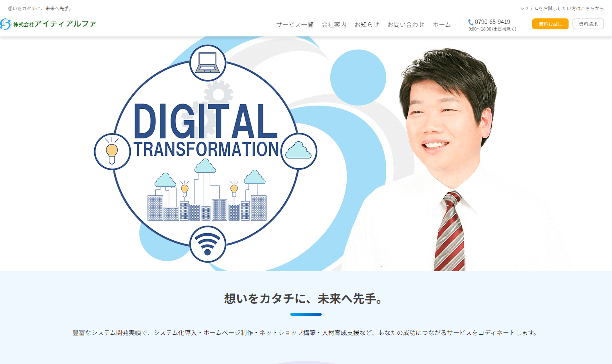The width and height of the screenshot is (612, 364).
Task: Click the DIGITAL TRANSFORMATION hero graphic text
Action: tap(206, 130)
